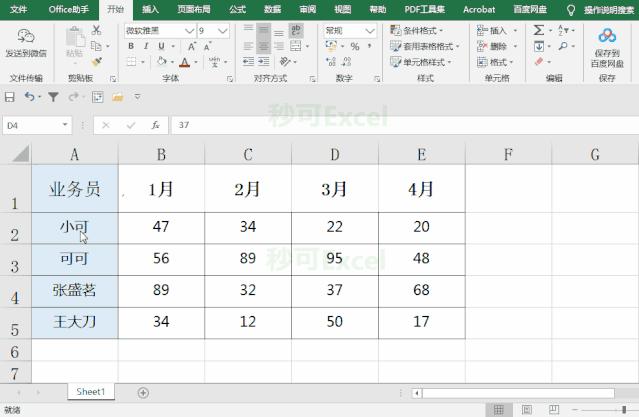Click the Clear eraser icon

click(539, 62)
